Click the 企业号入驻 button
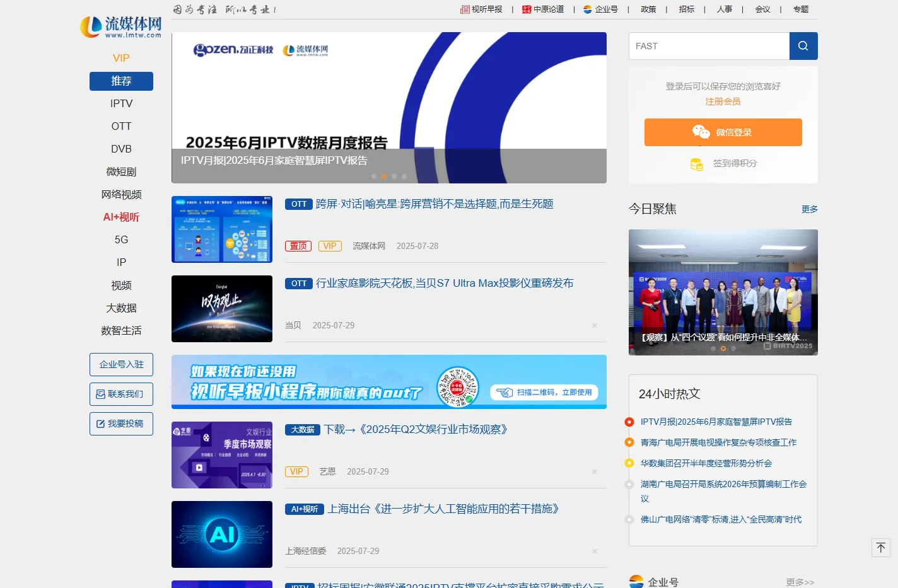The height and width of the screenshot is (588, 898). click(x=121, y=365)
